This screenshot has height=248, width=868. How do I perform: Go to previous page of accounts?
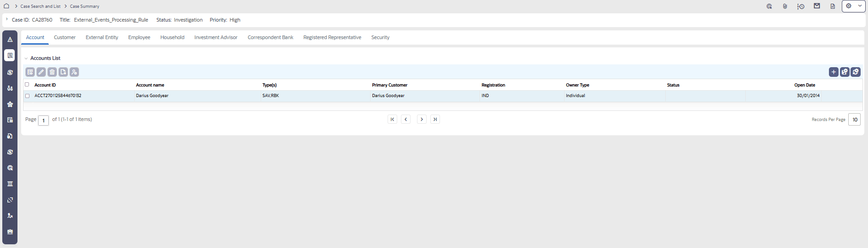coord(405,119)
